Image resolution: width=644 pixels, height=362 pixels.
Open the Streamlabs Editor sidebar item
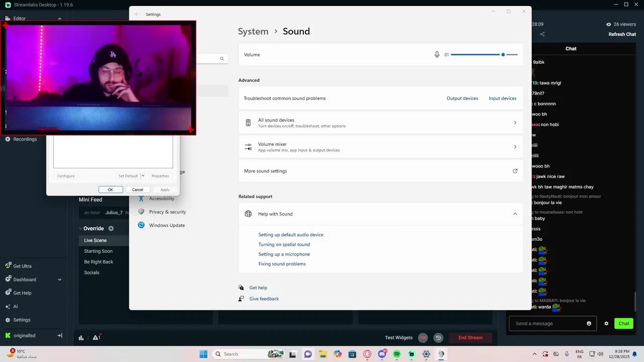click(20, 19)
